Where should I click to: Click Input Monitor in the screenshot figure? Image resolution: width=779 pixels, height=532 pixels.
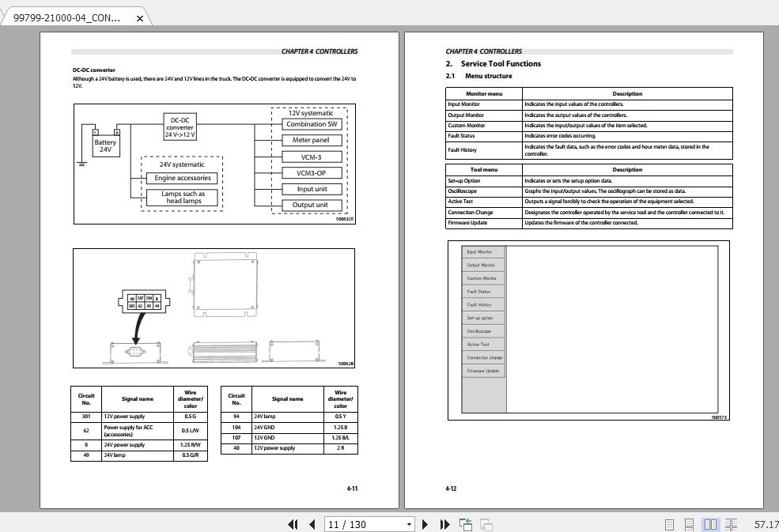point(483,252)
